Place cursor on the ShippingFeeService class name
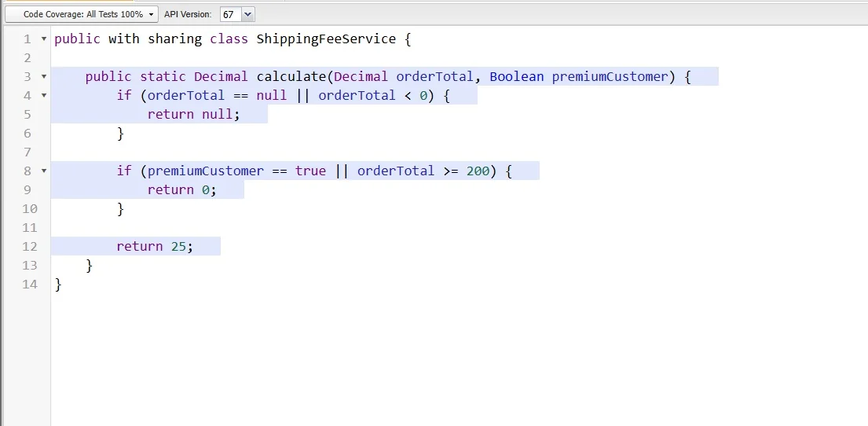Screen dimensions: 868x426 326,39
